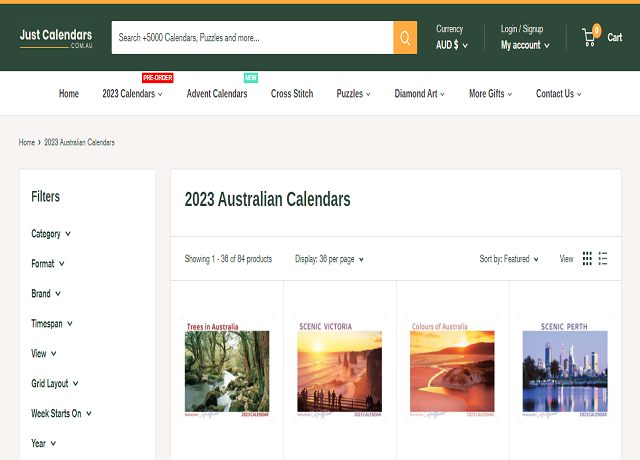Switch to list view layout

click(x=603, y=259)
